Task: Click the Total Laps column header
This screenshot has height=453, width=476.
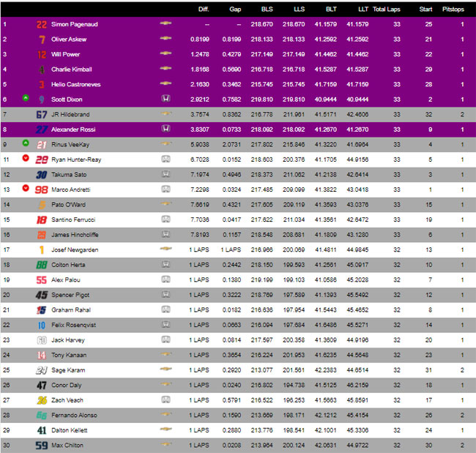Action: (x=387, y=10)
